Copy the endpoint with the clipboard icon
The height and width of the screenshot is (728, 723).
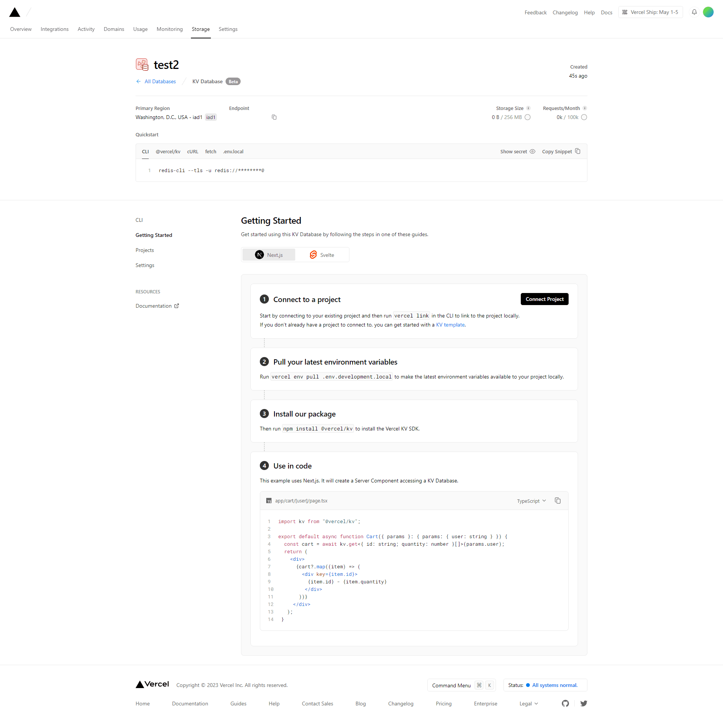[x=274, y=117]
